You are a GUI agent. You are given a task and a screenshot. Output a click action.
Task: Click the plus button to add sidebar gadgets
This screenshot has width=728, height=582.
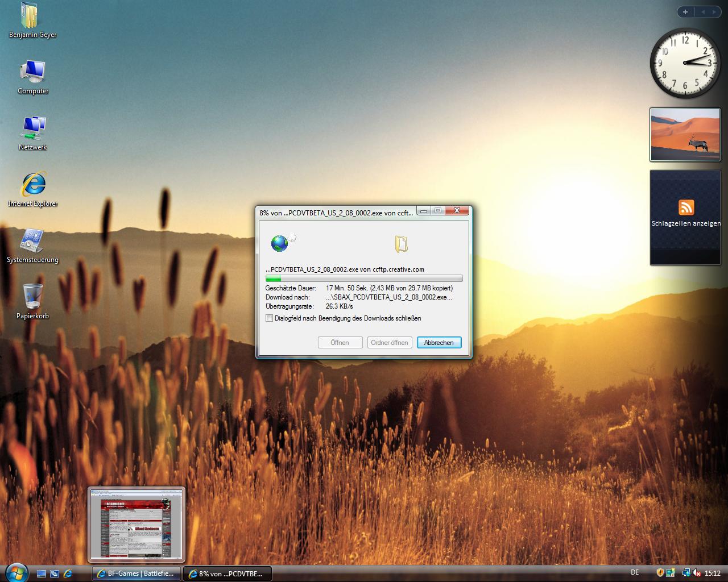[x=685, y=11]
